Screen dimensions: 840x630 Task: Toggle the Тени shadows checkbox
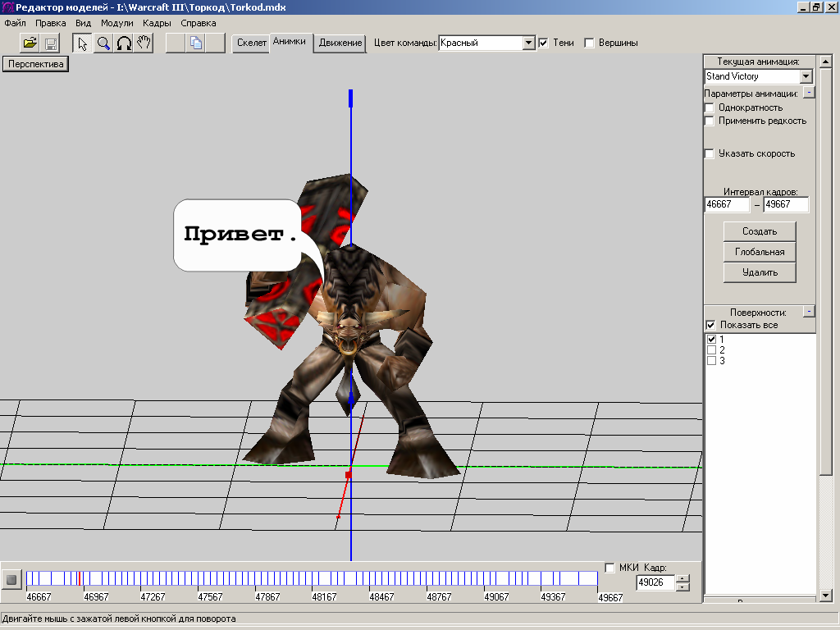[x=543, y=43]
